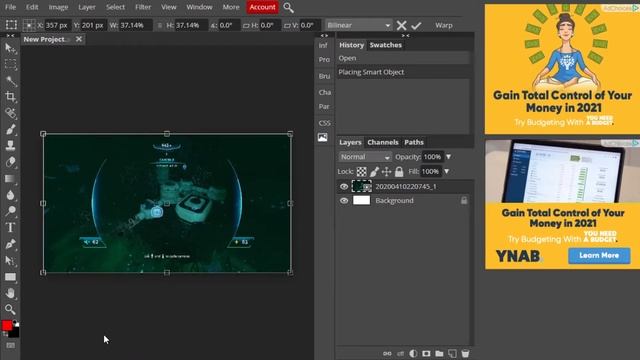Click the Account button
Image resolution: width=640 pixels, height=360 pixels.
[x=262, y=7]
